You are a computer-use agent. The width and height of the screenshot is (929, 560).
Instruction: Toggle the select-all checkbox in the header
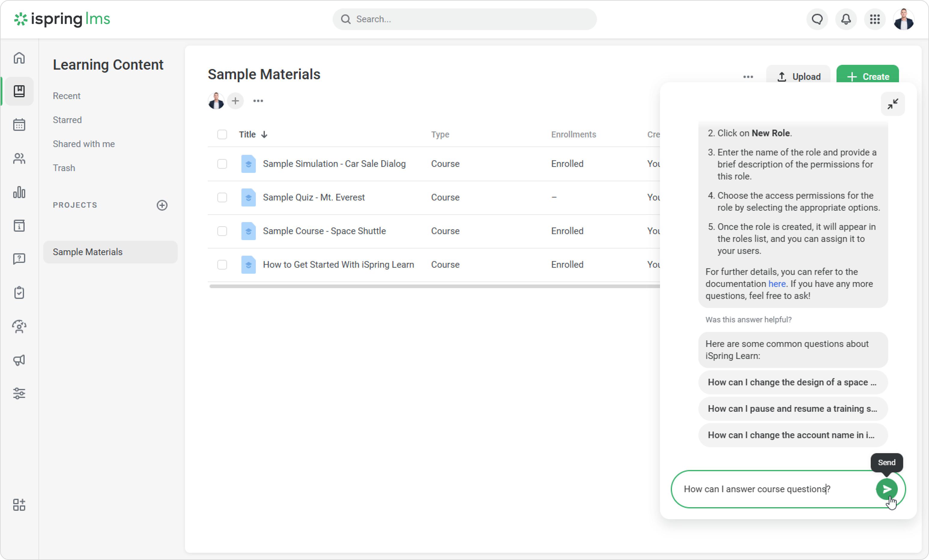pos(222,134)
